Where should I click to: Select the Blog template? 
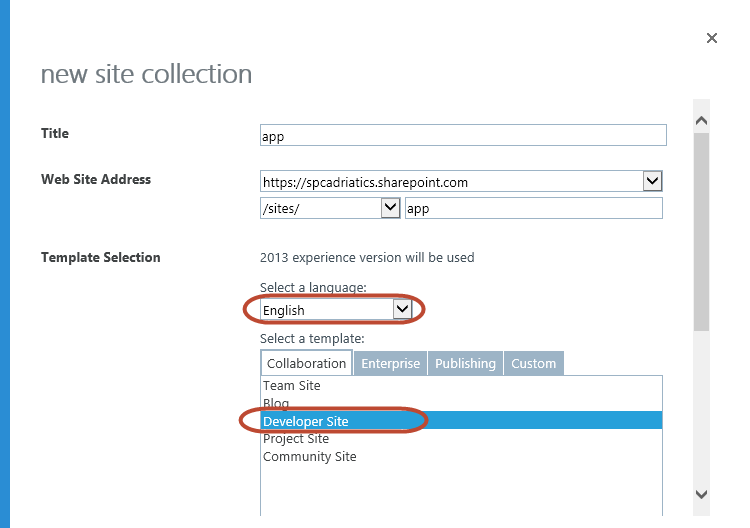[276, 403]
